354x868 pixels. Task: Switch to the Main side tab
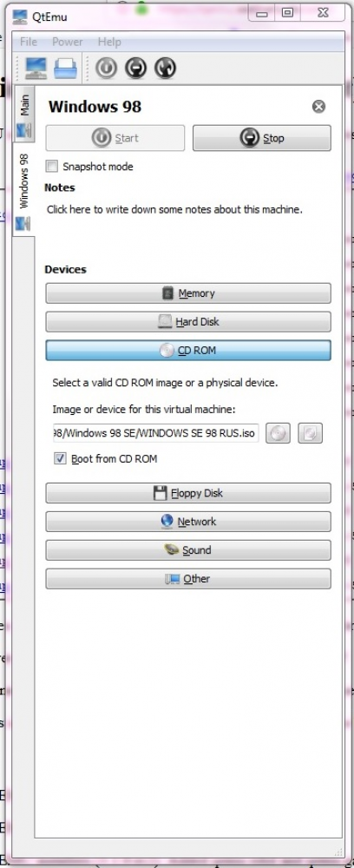[24, 105]
